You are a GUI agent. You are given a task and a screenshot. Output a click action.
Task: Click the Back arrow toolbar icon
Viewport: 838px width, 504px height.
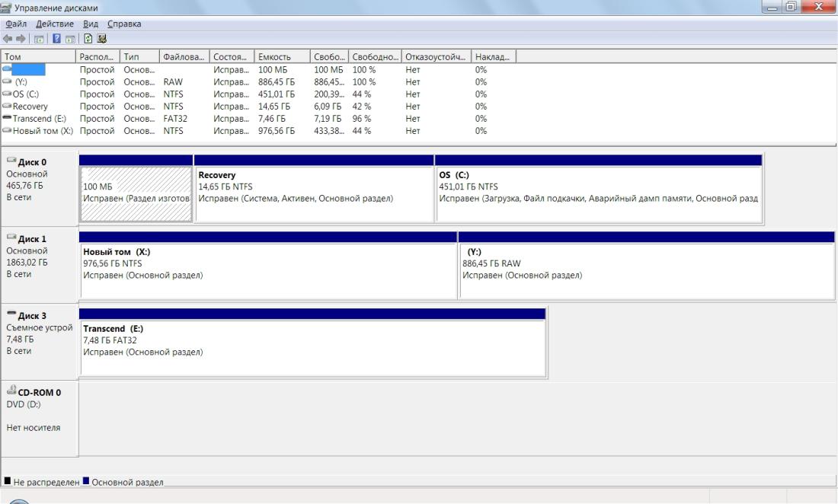tap(8, 38)
